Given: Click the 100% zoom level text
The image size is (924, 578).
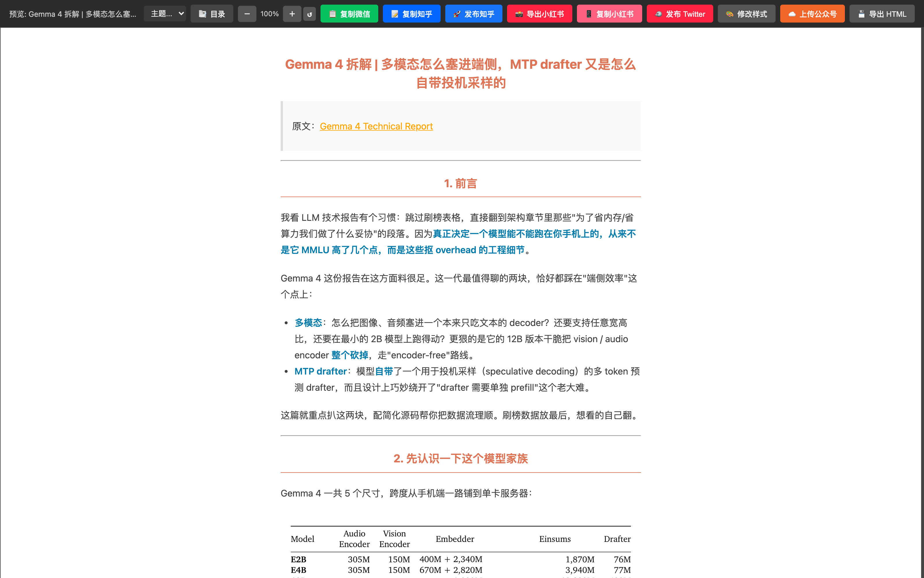Looking at the screenshot, I should tap(270, 14).
